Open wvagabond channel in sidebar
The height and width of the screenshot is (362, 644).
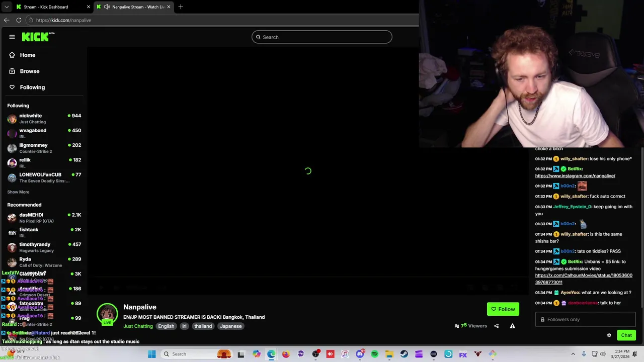click(44, 133)
